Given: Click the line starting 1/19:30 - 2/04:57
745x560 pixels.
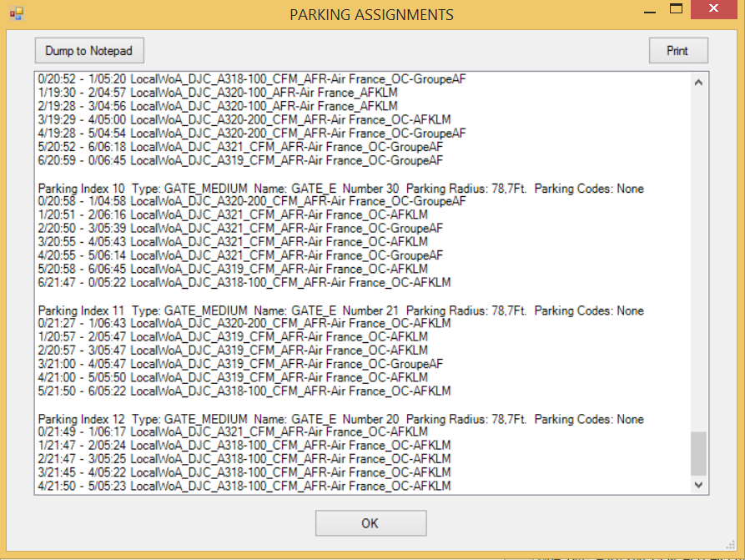Looking at the screenshot, I should tap(218, 93).
